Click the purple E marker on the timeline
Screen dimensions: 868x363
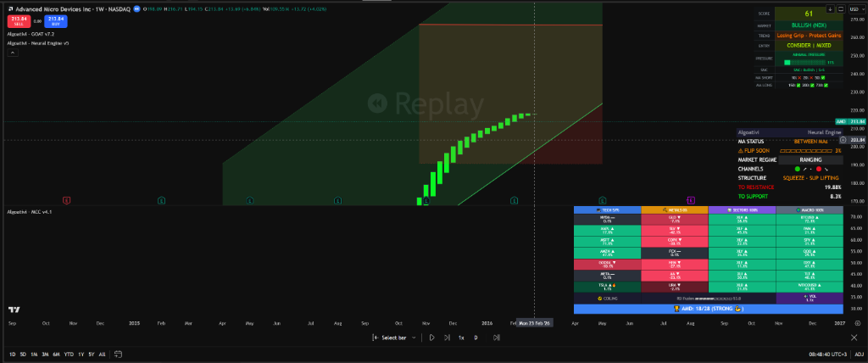point(691,200)
